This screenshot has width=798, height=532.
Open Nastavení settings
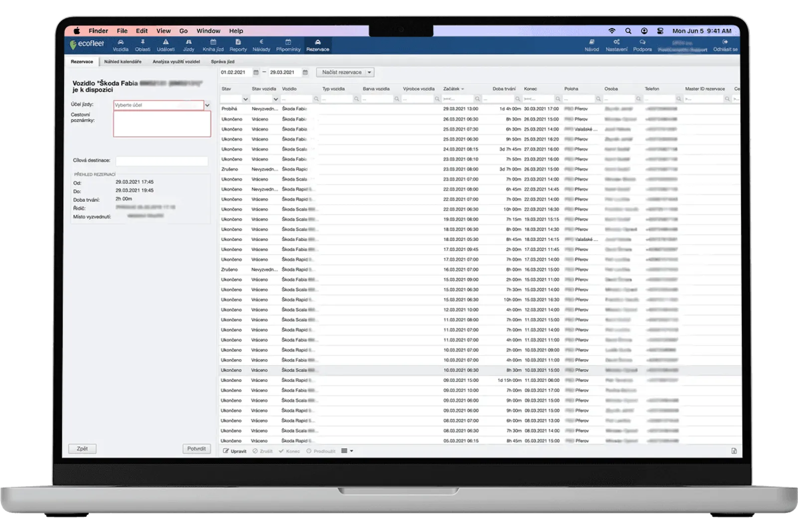pyautogui.click(x=616, y=45)
